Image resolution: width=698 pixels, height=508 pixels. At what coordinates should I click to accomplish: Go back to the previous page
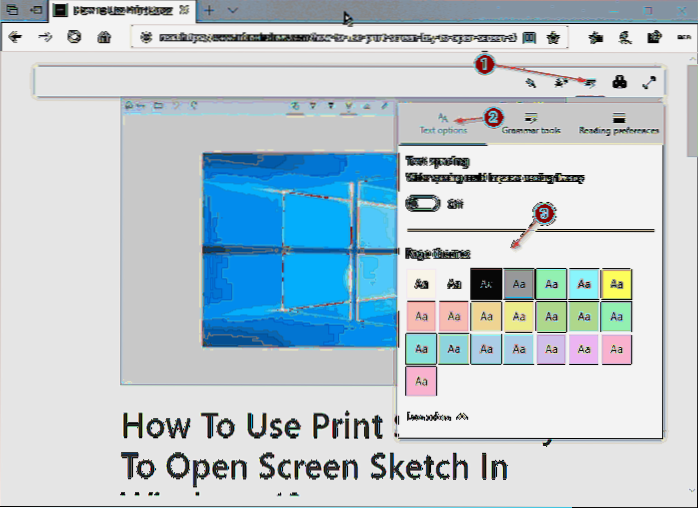[15, 37]
